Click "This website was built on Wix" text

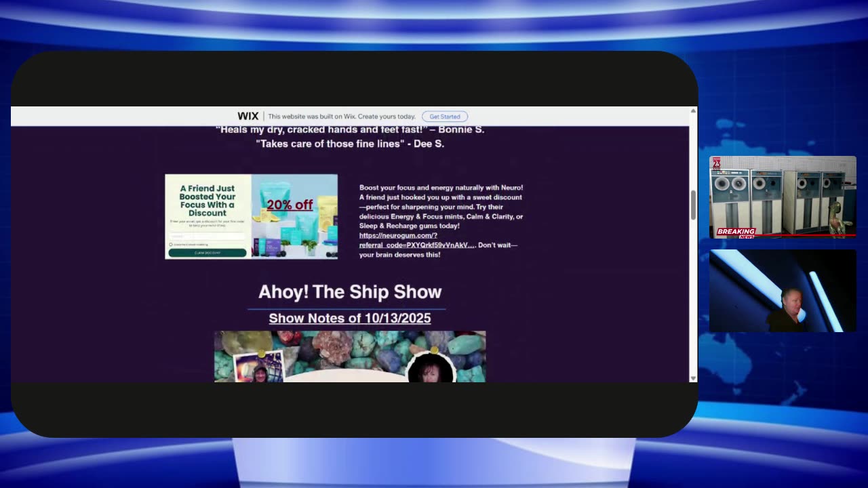click(342, 117)
